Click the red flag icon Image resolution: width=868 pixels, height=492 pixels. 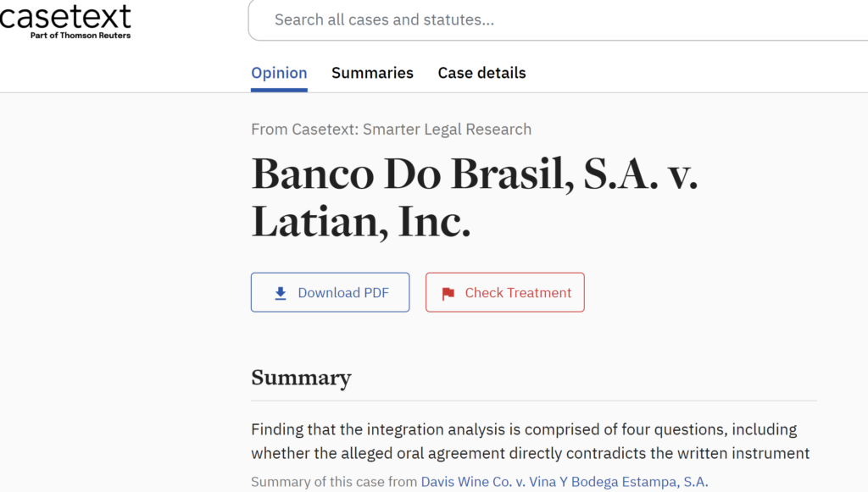[x=448, y=294]
